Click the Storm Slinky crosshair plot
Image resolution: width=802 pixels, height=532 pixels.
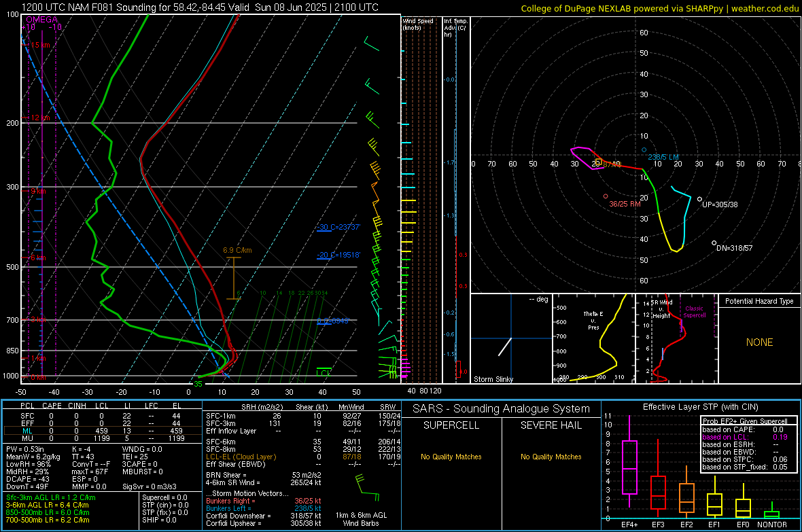(511, 338)
